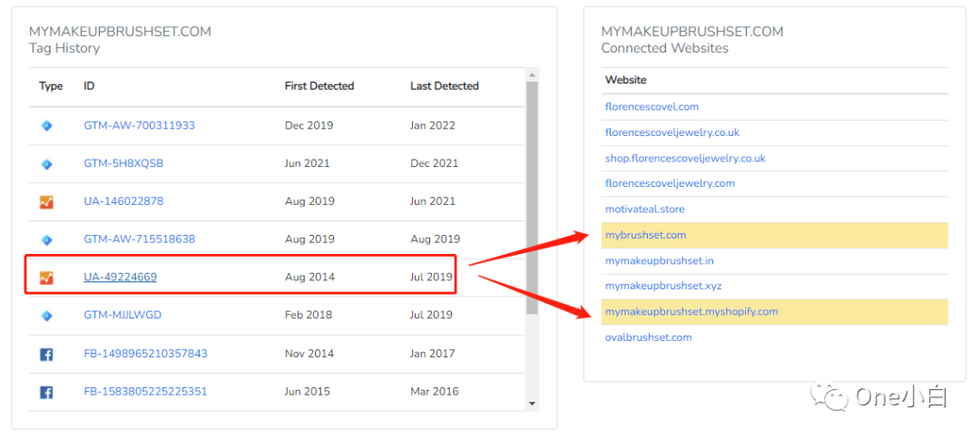980x439 pixels.
Task: Click the Facebook icon beside FB-1498965210357843
Action: [x=46, y=354]
